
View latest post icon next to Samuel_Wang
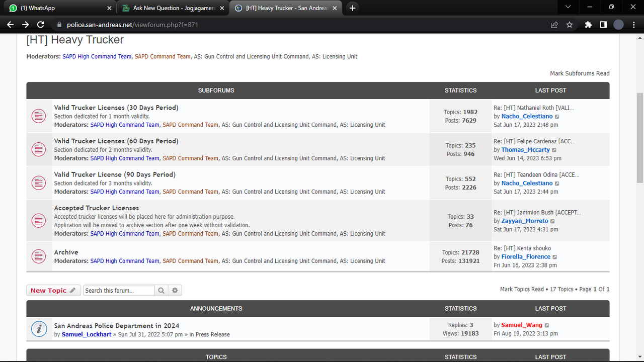[547, 325]
